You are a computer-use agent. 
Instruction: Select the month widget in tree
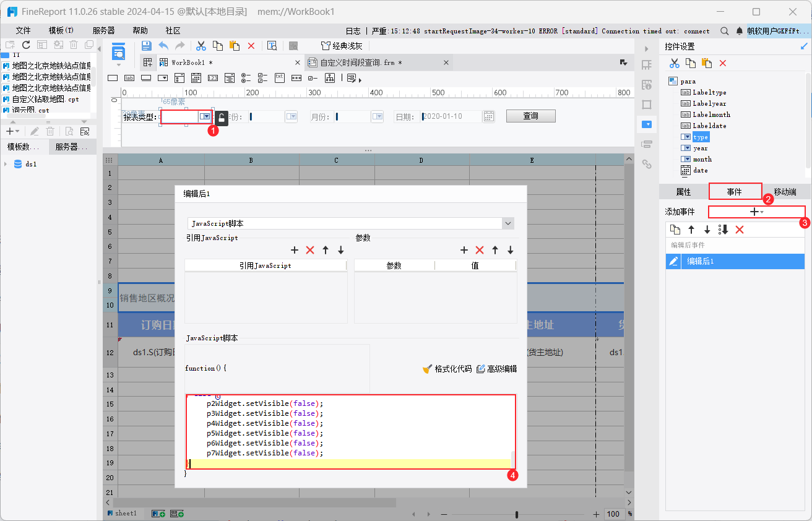point(702,159)
